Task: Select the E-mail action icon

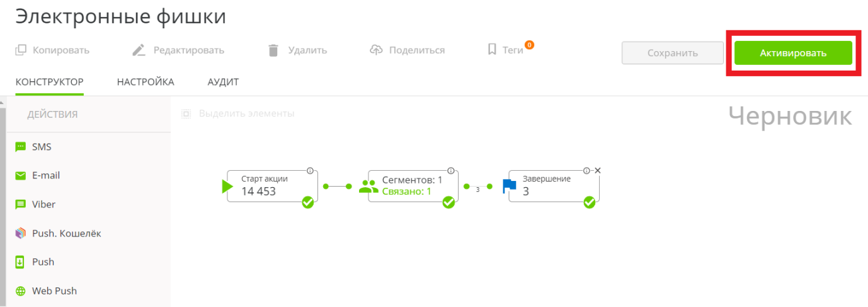Action: pyautogui.click(x=21, y=176)
